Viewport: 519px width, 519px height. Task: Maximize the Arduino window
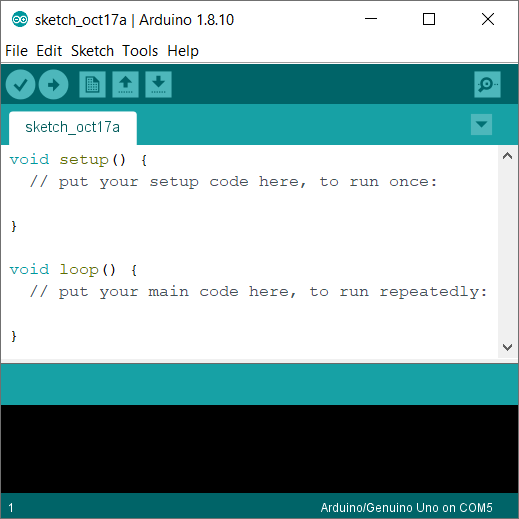pos(429,19)
